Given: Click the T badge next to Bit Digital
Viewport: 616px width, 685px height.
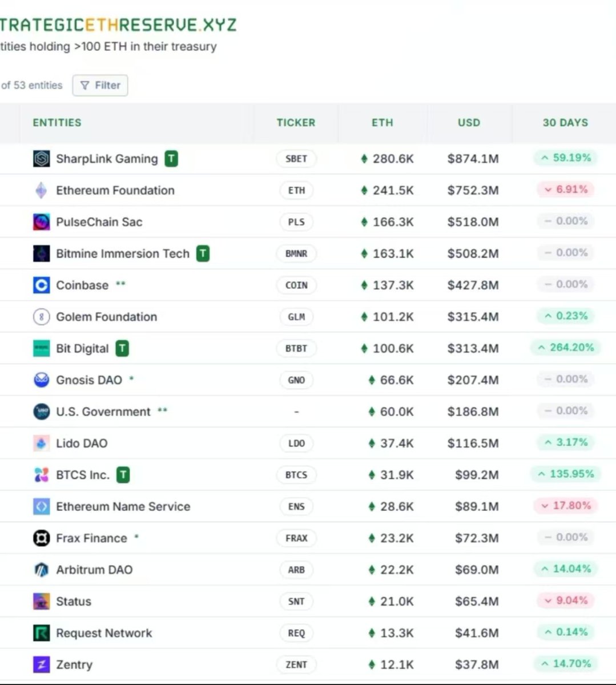Looking at the screenshot, I should [x=122, y=348].
